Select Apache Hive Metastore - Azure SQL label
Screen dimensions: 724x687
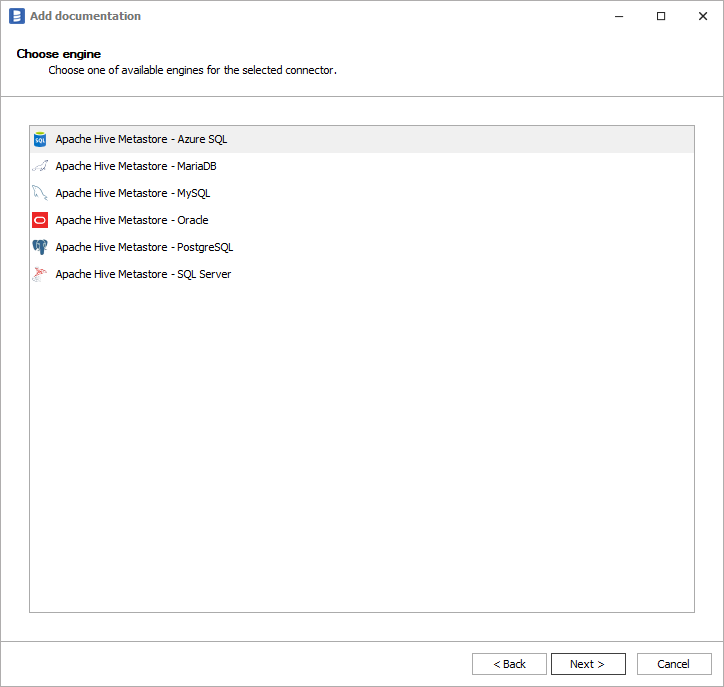141,140
